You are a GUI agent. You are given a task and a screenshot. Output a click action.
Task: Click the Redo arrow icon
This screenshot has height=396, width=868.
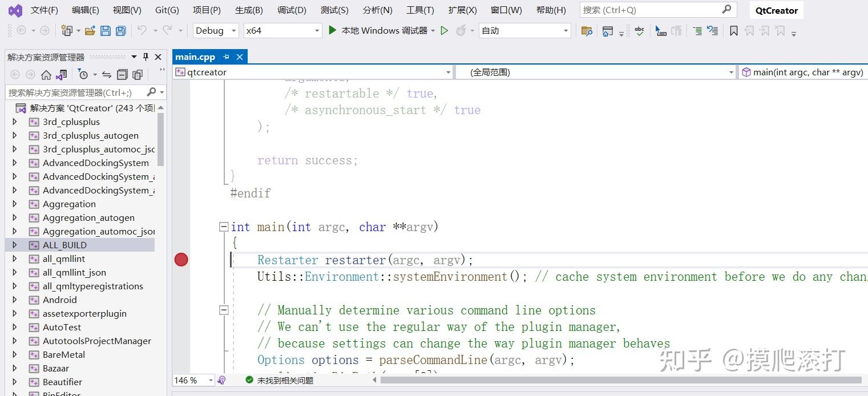click(167, 31)
